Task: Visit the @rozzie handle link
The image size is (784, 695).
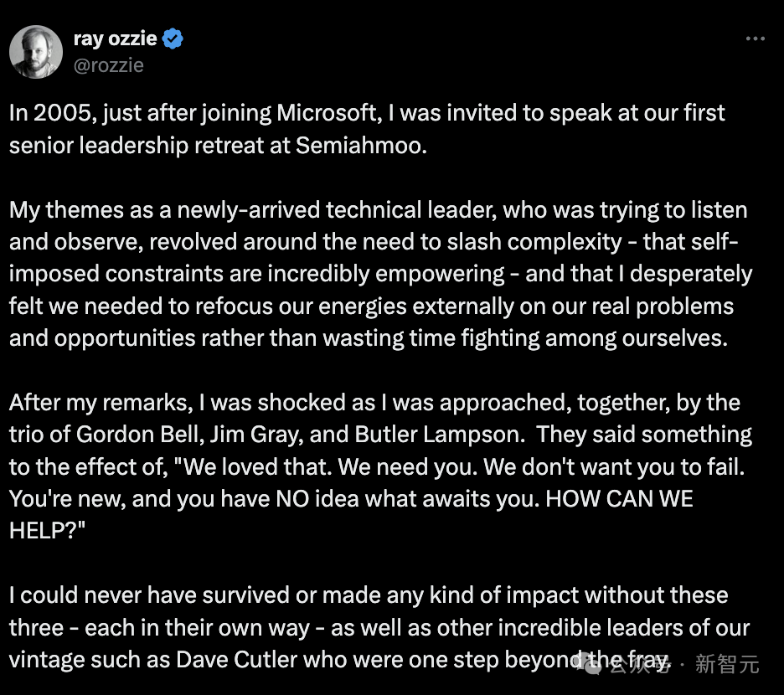Action: [x=108, y=64]
